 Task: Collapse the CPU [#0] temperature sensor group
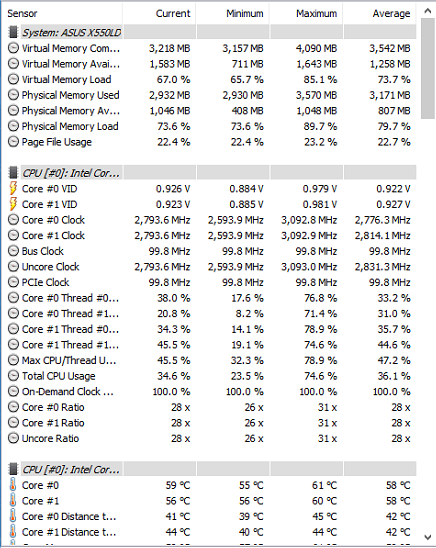72,469
